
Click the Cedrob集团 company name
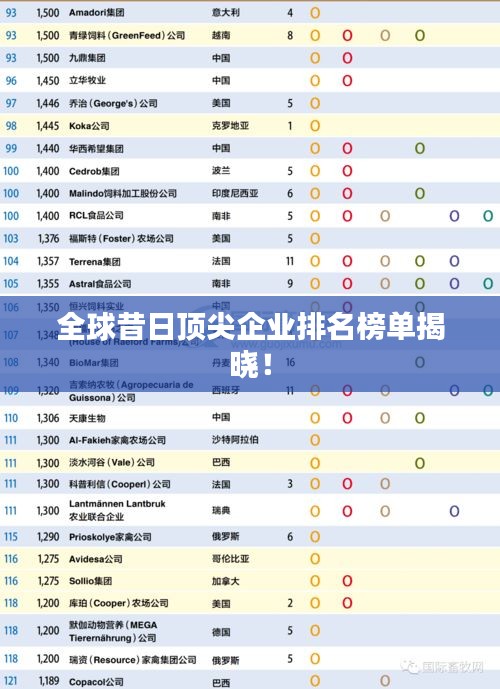(94, 171)
